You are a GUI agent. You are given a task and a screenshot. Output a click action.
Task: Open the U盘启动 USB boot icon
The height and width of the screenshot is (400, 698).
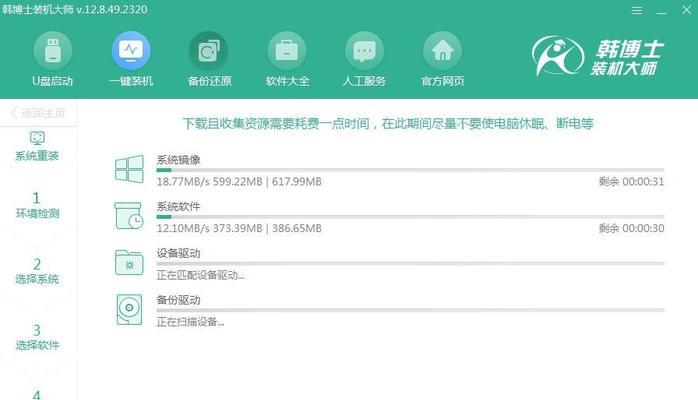[53, 51]
